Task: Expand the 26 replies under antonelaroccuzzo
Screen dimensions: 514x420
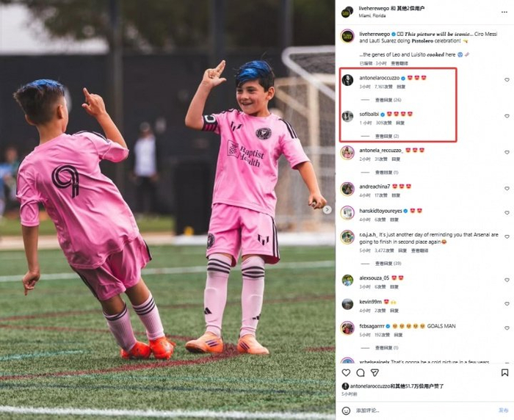Action: [388, 100]
